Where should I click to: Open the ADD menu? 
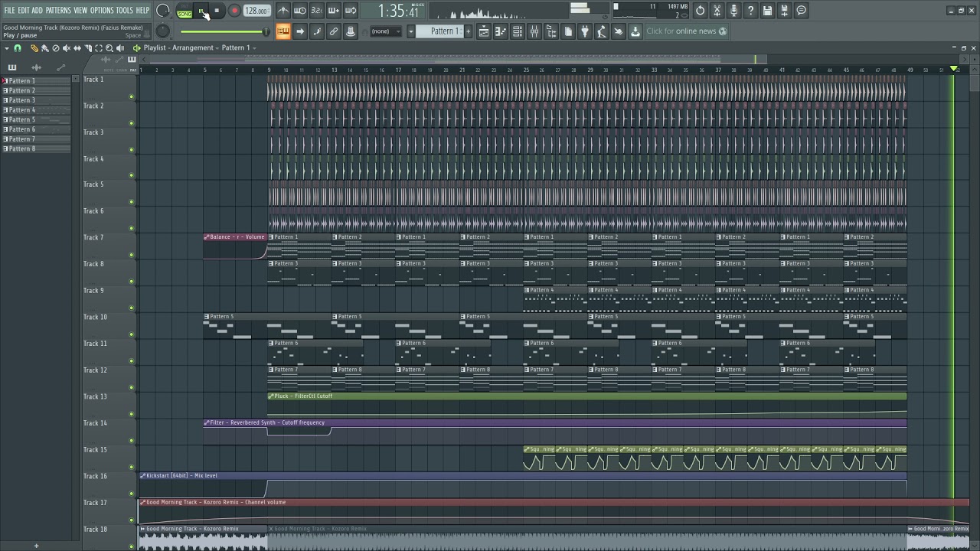coord(37,10)
